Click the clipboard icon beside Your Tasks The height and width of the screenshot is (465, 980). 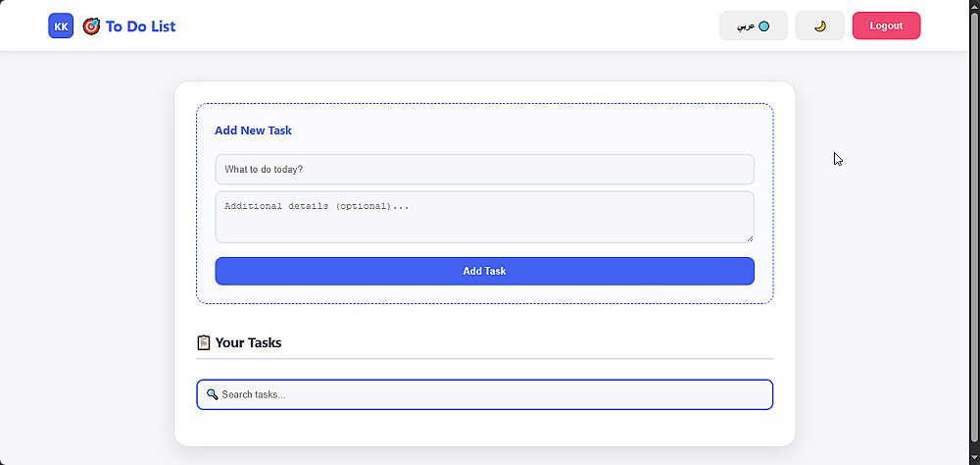pos(204,342)
